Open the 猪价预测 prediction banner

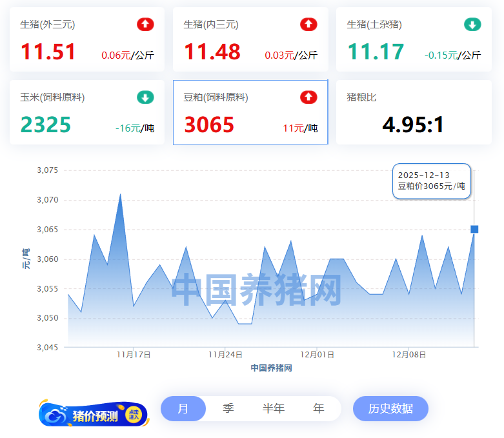click(94, 415)
